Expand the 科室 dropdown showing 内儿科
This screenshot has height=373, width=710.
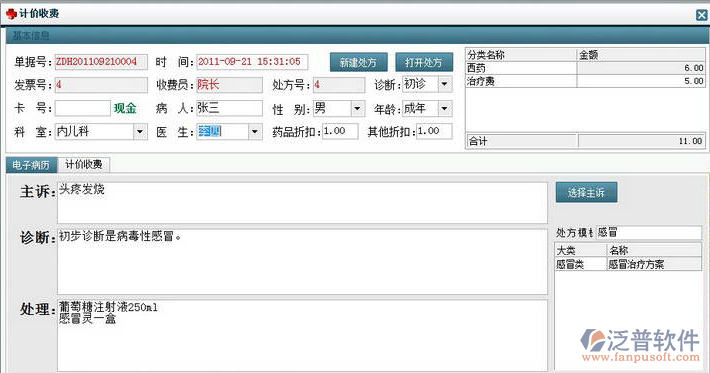(140, 132)
